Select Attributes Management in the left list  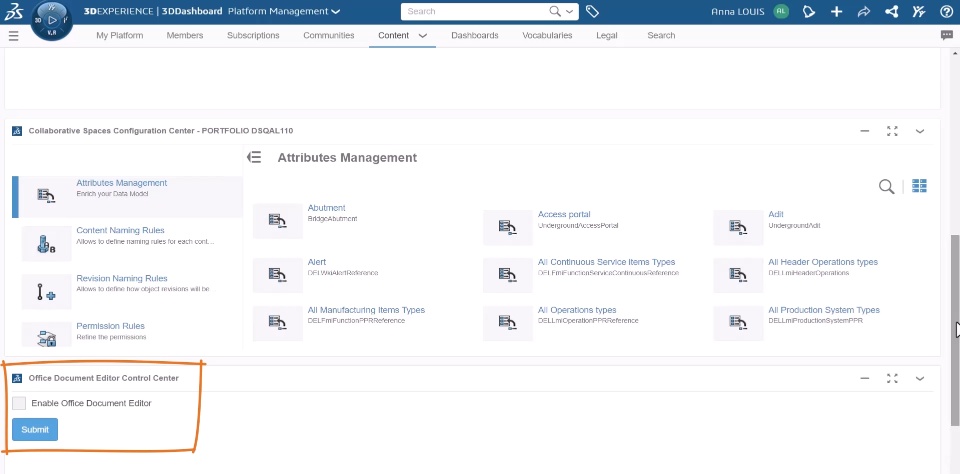pos(127,197)
